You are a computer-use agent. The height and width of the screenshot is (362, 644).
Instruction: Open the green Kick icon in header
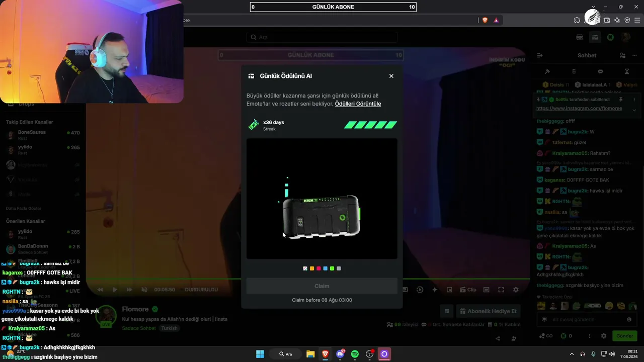(x=610, y=37)
